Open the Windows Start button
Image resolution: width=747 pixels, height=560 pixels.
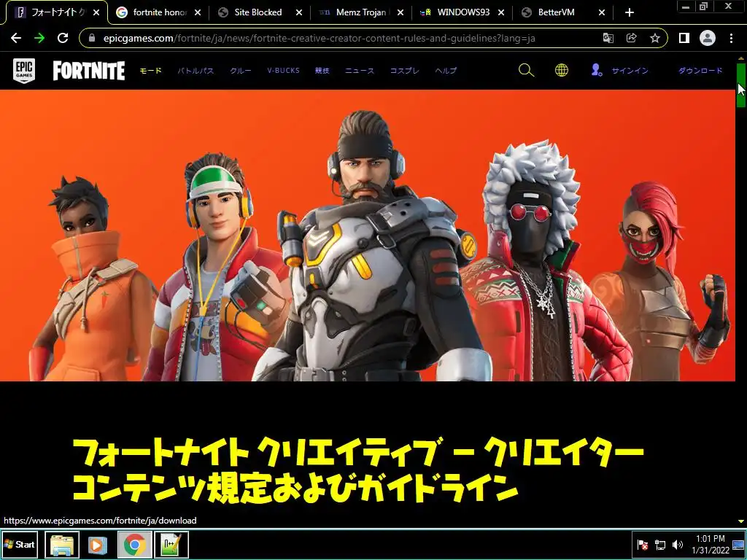(x=20, y=544)
